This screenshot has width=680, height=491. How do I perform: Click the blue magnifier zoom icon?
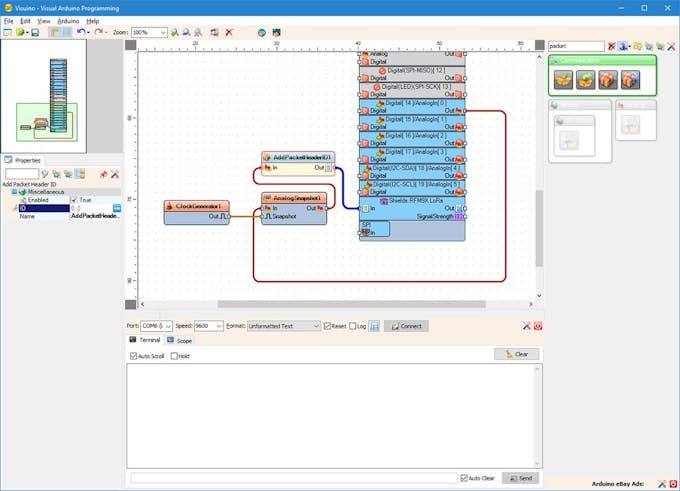(186, 33)
